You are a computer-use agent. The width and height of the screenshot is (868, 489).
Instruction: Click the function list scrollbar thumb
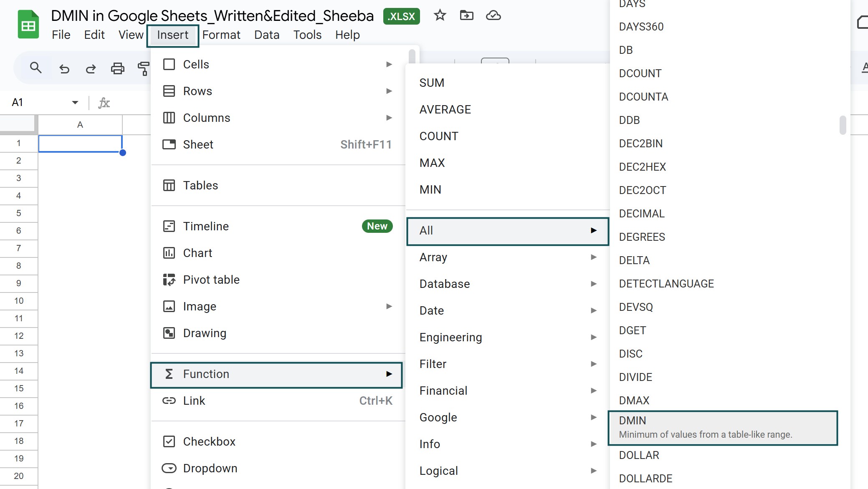coord(843,125)
